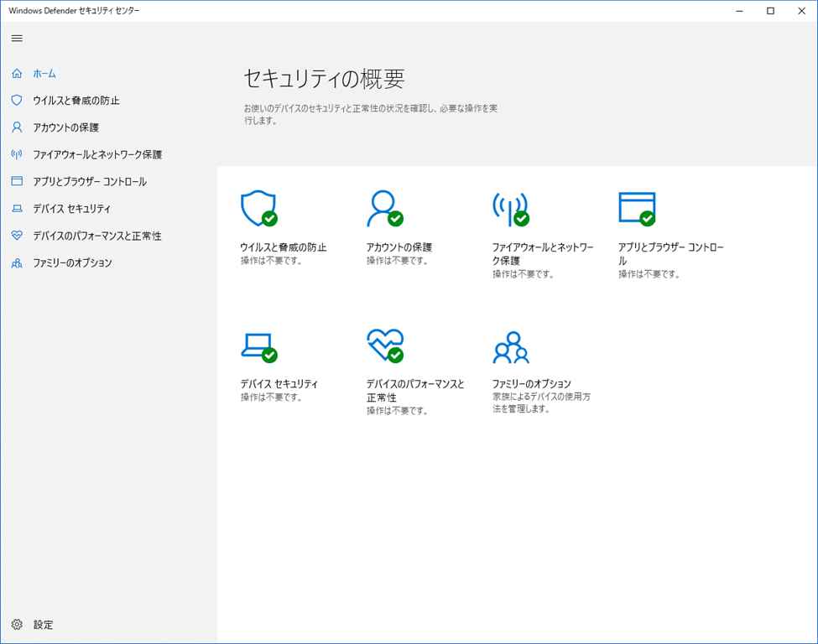818x644 pixels.
Task: Open the large browser window tile icon
Action: click(637, 209)
